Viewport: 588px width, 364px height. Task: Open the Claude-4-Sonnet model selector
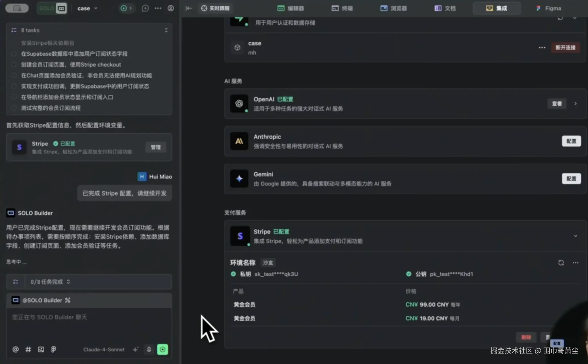pos(104,350)
